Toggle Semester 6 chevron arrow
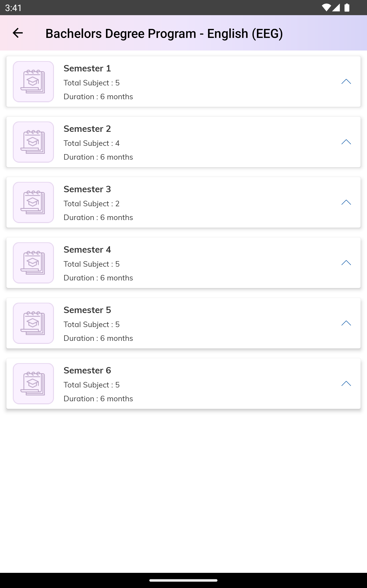The width and height of the screenshot is (367, 588). [x=346, y=384]
